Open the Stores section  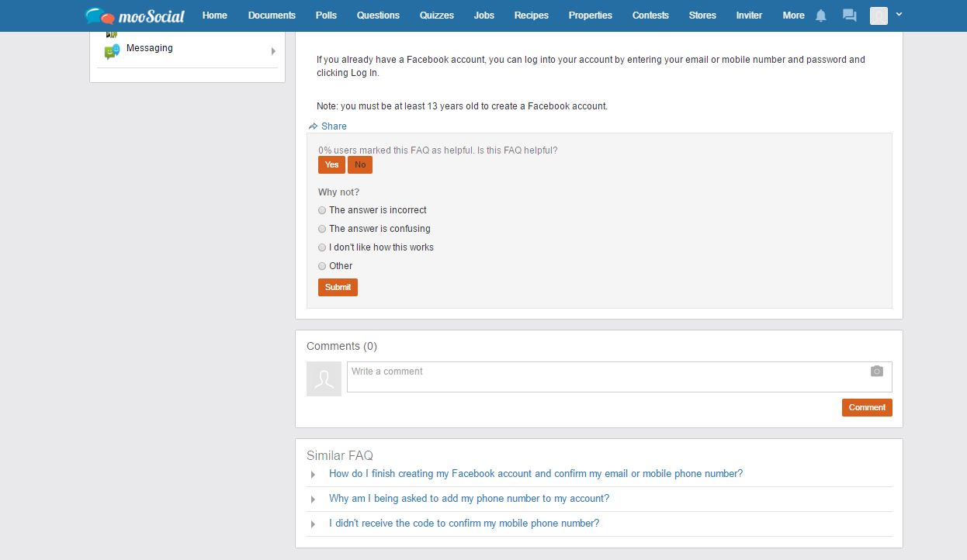[702, 16]
